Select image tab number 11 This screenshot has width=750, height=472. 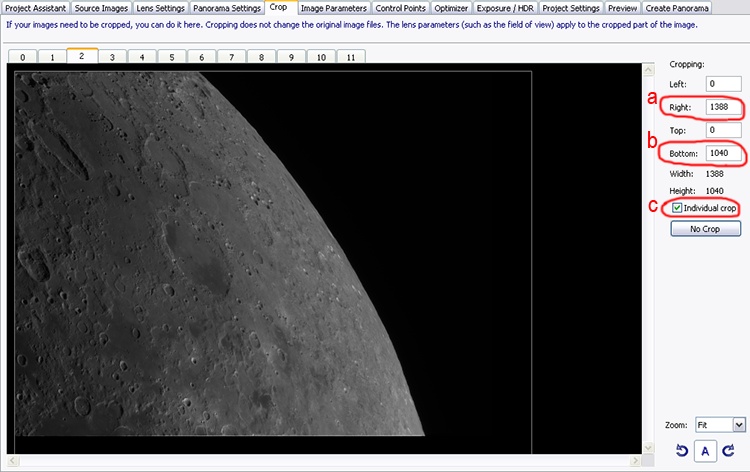click(350, 58)
